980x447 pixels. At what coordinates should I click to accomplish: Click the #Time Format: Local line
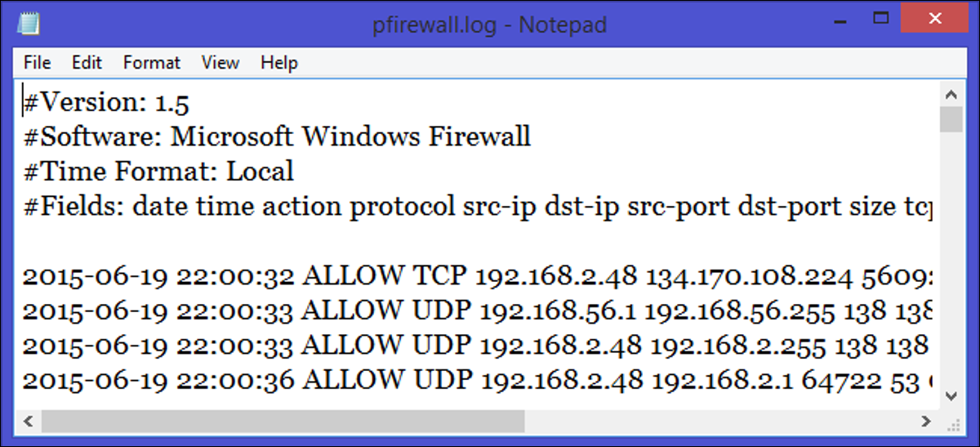point(158,172)
